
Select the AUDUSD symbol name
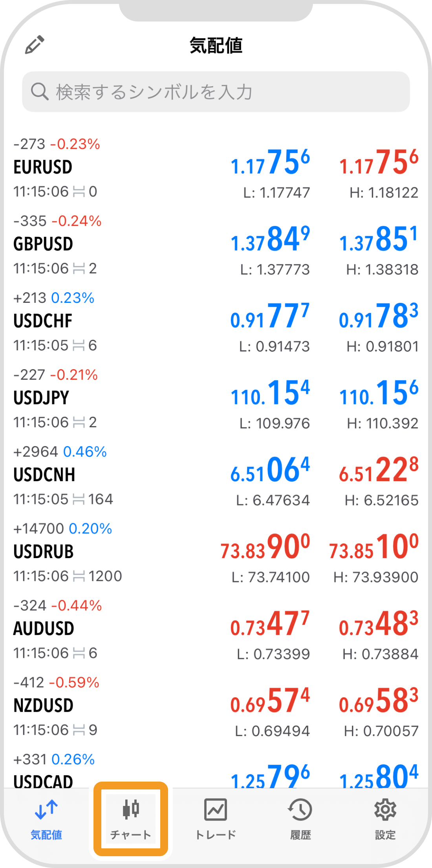[x=44, y=629]
